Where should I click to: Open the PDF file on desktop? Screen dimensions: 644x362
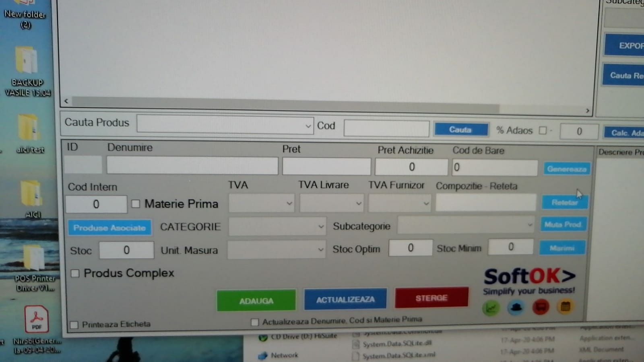(x=37, y=329)
